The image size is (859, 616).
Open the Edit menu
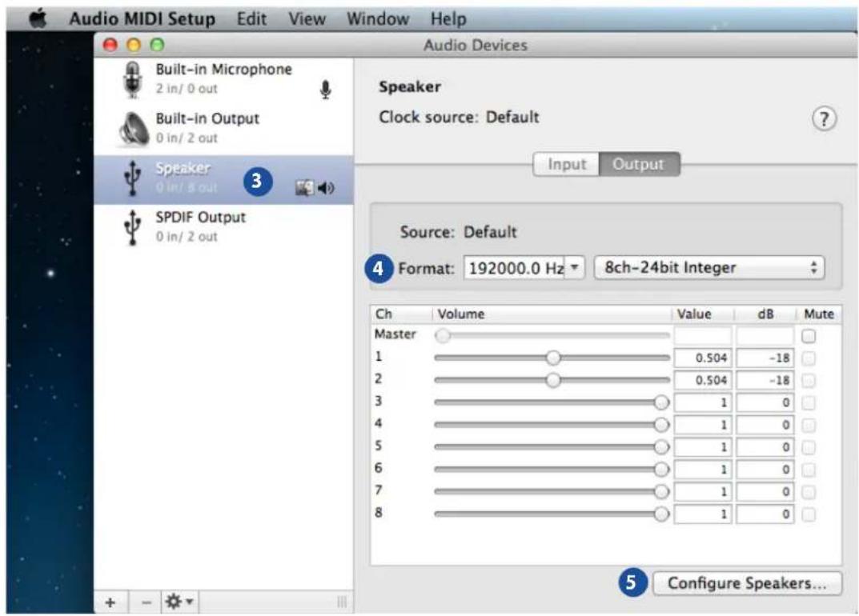pyautogui.click(x=251, y=18)
